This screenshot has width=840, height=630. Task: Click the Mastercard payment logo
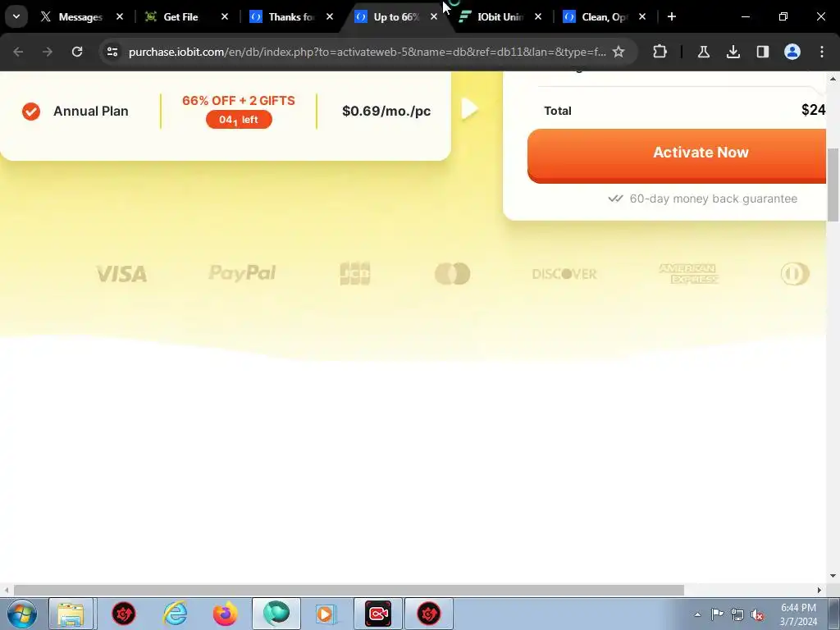click(x=453, y=274)
